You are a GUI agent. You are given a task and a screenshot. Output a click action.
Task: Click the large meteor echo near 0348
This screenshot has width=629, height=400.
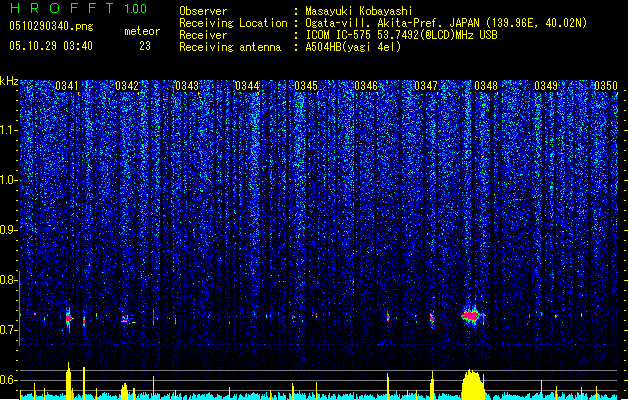[473, 317]
